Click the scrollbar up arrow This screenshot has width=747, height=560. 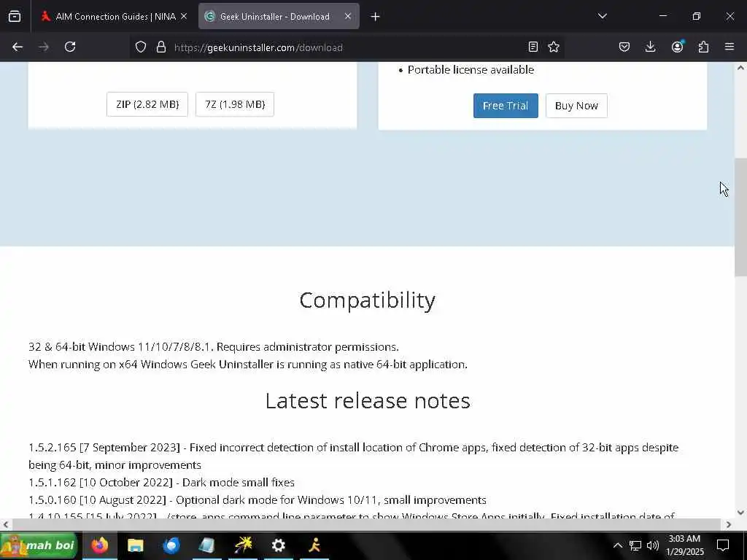click(740, 68)
